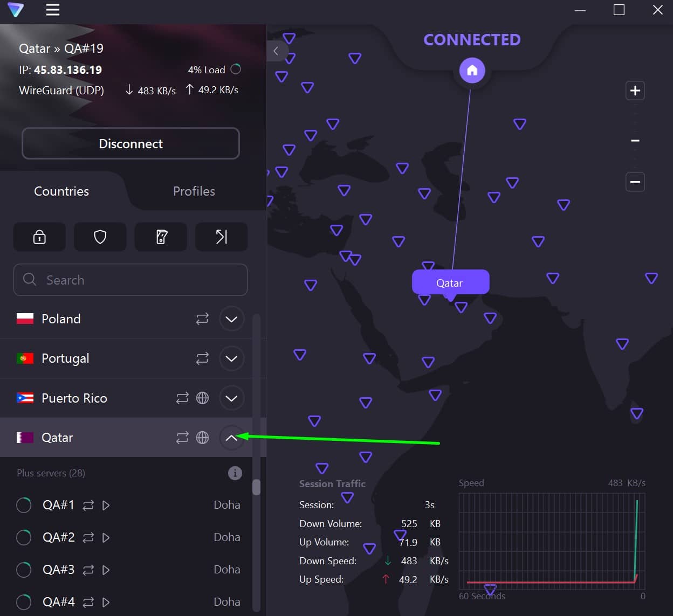
Task: Click the P2P icon next to QA#4
Action: click(88, 603)
